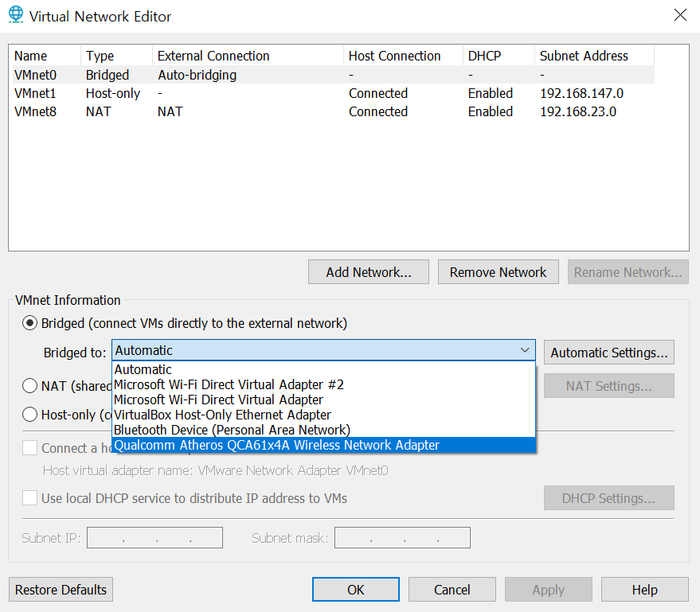Click the Subnet mask input field
The image size is (700, 612).
403,537
